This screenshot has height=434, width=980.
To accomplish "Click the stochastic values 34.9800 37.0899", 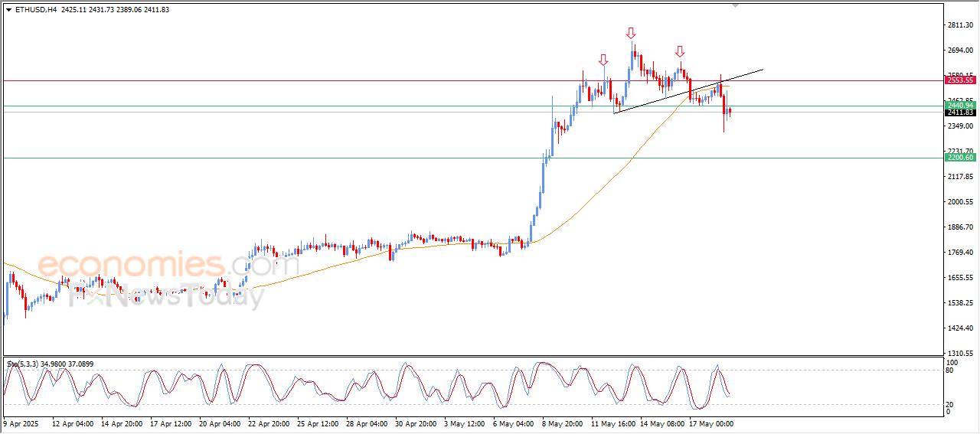I will [68, 364].
